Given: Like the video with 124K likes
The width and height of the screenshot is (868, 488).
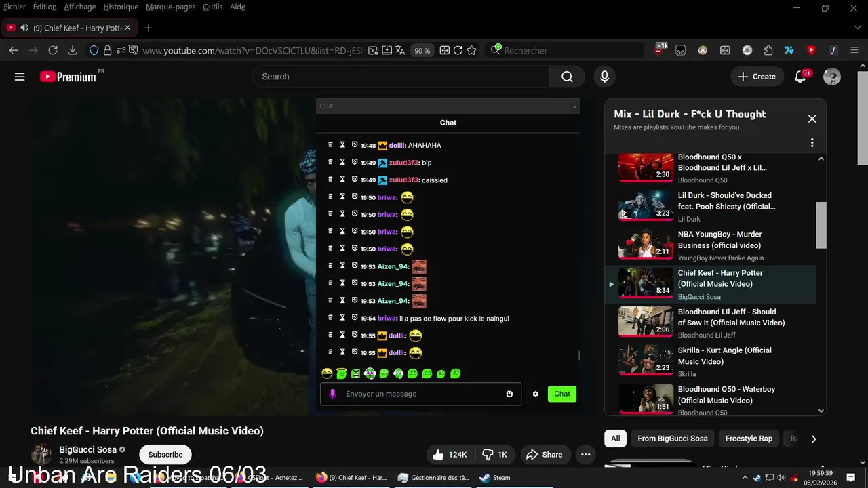Looking at the screenshot, I should 450,455.
